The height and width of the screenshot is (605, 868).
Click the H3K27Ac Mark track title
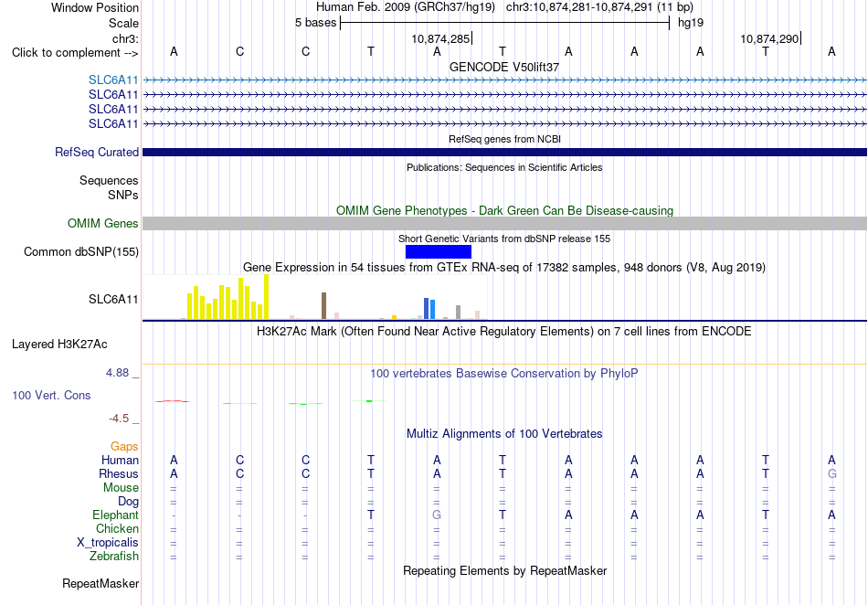click(x=504, y=332)
